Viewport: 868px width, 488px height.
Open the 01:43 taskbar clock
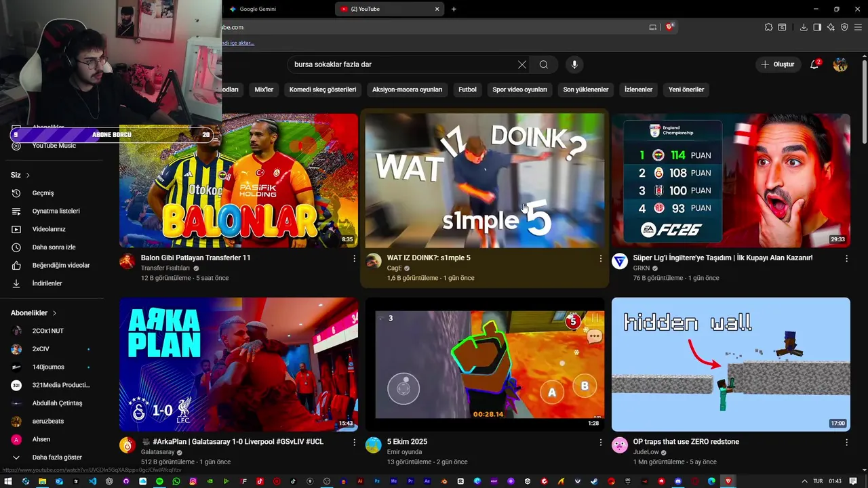835,481
